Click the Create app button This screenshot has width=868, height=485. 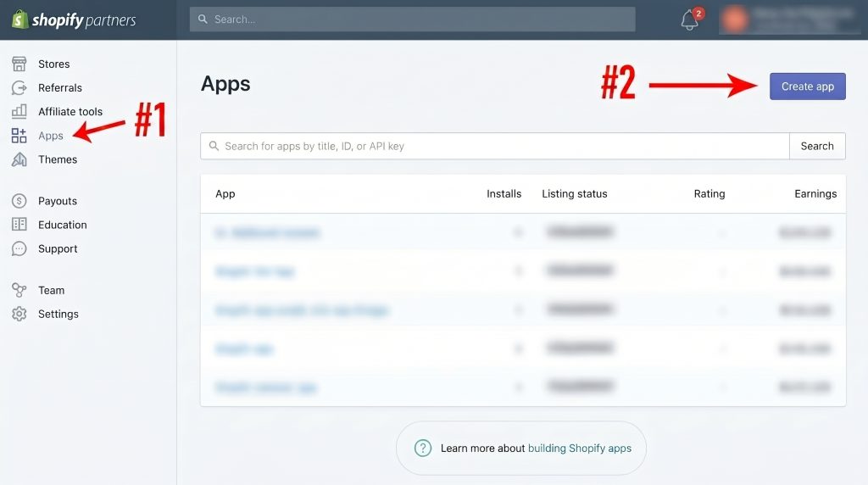(807, 86)
